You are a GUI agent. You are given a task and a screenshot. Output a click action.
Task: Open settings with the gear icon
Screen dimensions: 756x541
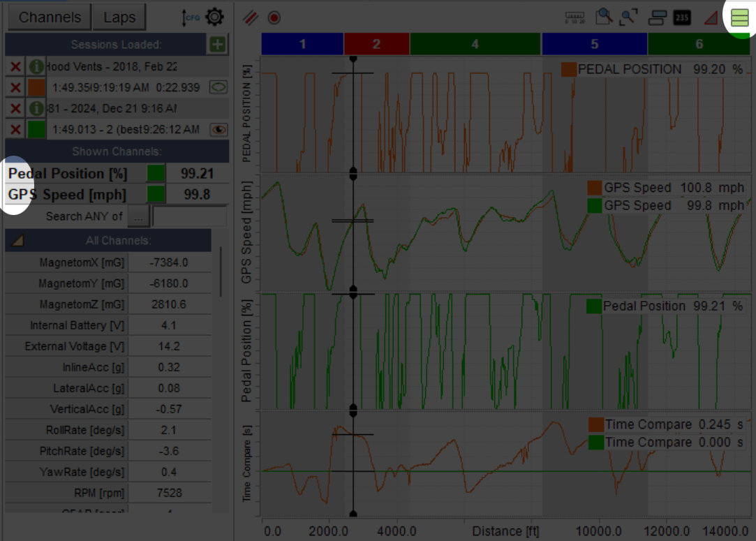[214, 17]
